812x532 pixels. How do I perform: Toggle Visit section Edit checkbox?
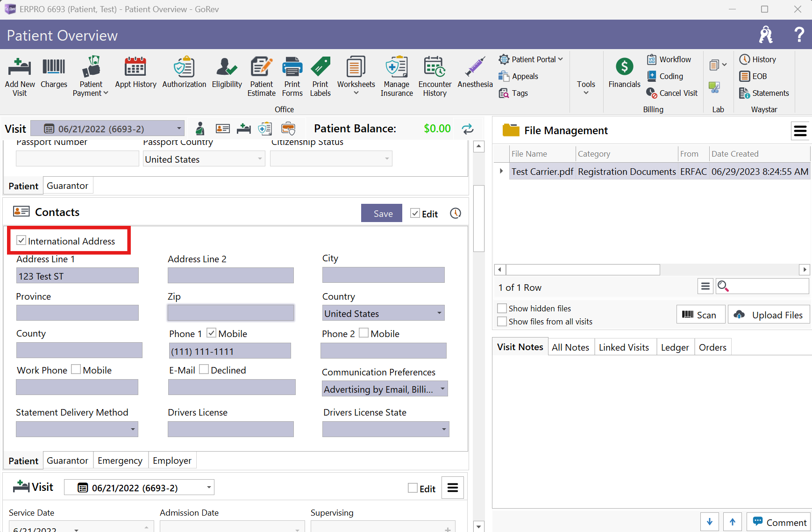click(413, 488)
